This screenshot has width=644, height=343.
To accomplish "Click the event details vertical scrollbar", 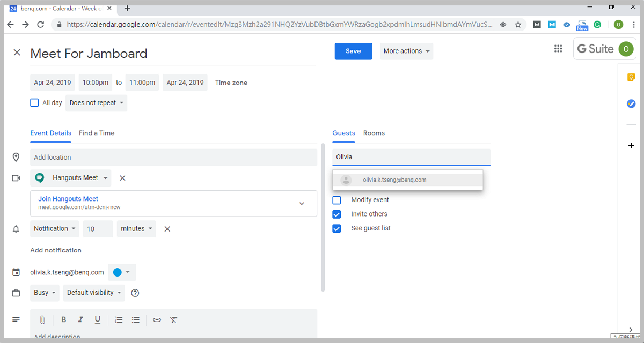I will tap(323, 217).
